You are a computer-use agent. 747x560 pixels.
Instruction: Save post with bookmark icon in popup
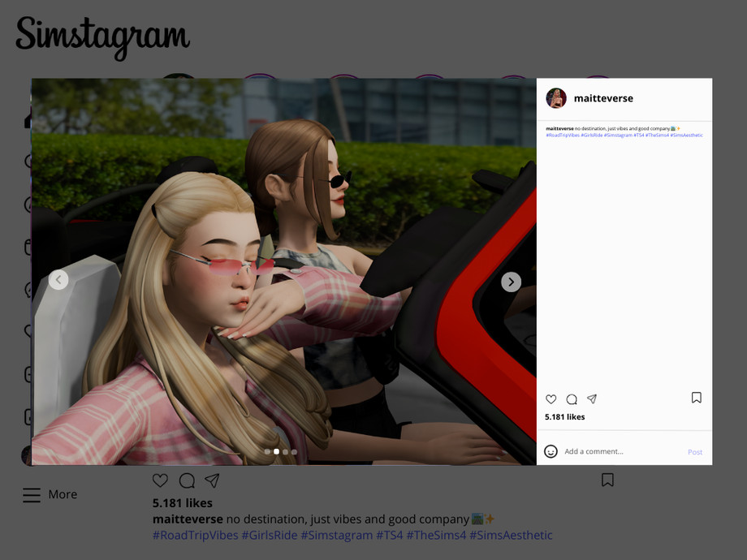(696, 398)
